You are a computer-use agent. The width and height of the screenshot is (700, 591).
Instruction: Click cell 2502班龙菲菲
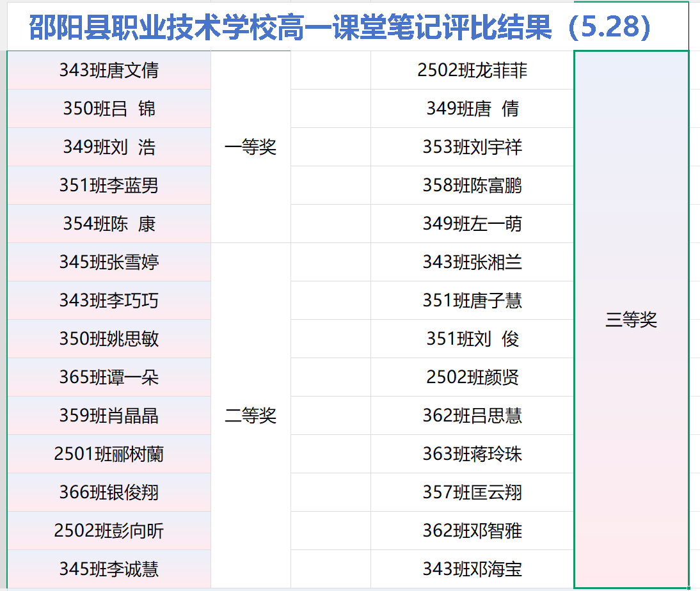click(472, 70)
